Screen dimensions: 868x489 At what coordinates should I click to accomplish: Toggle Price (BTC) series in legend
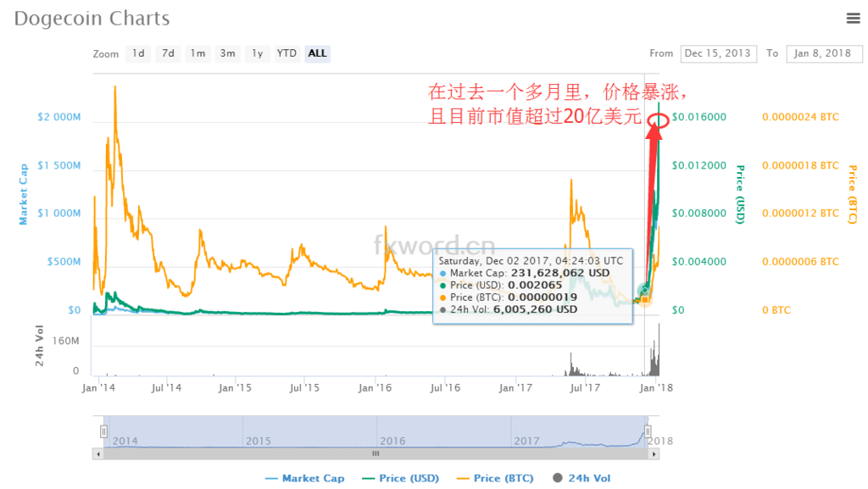coord(495,478)
